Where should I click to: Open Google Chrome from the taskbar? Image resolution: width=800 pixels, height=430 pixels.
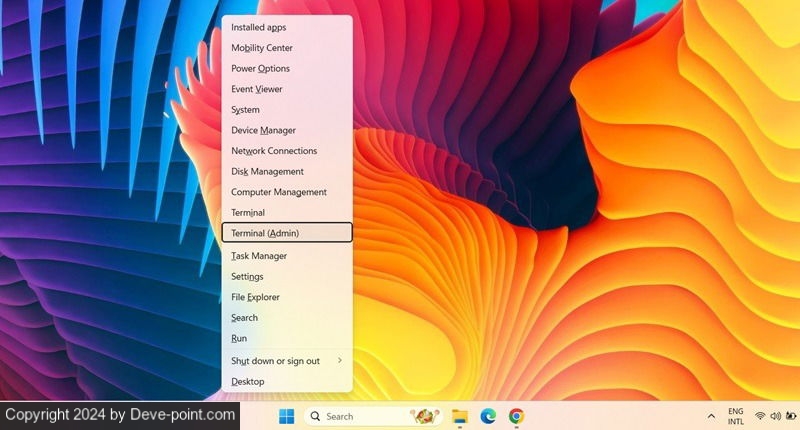click(x=516, y=415)
